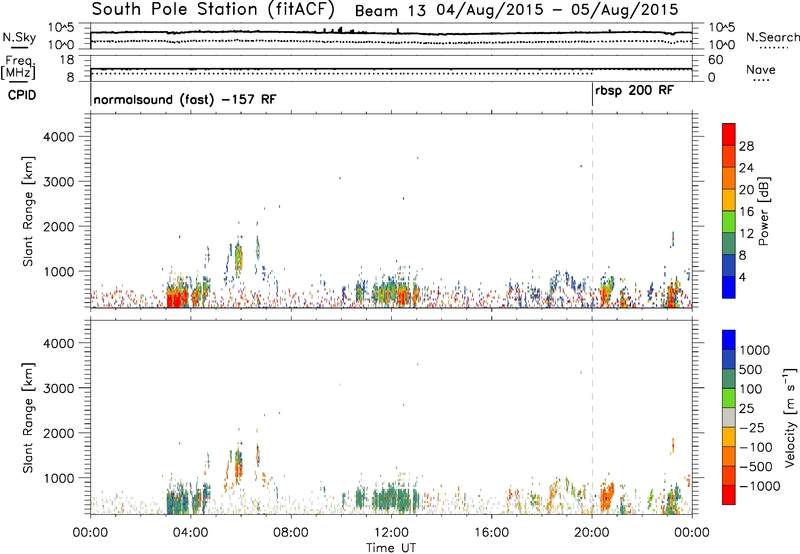The height and width of the screenshot is (554, 800).
Task: Click the 04:00 time tick label
Action: [x=190, y=533]
